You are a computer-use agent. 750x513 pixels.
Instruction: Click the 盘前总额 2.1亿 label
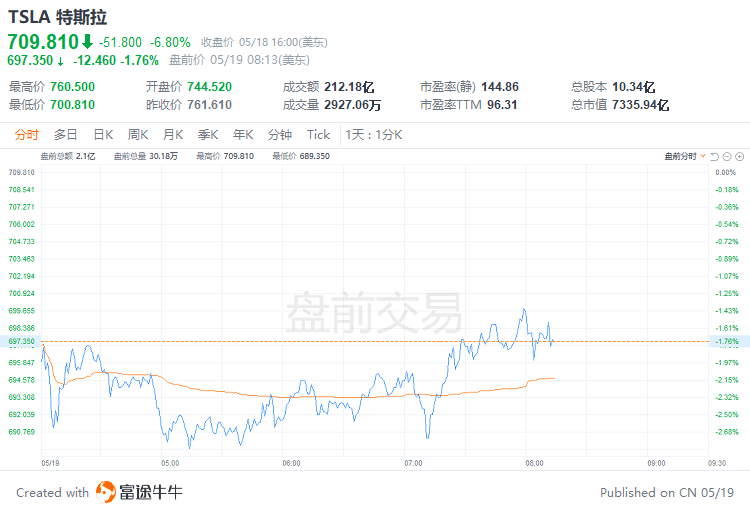pyautogui.click(x=68, y=156)
